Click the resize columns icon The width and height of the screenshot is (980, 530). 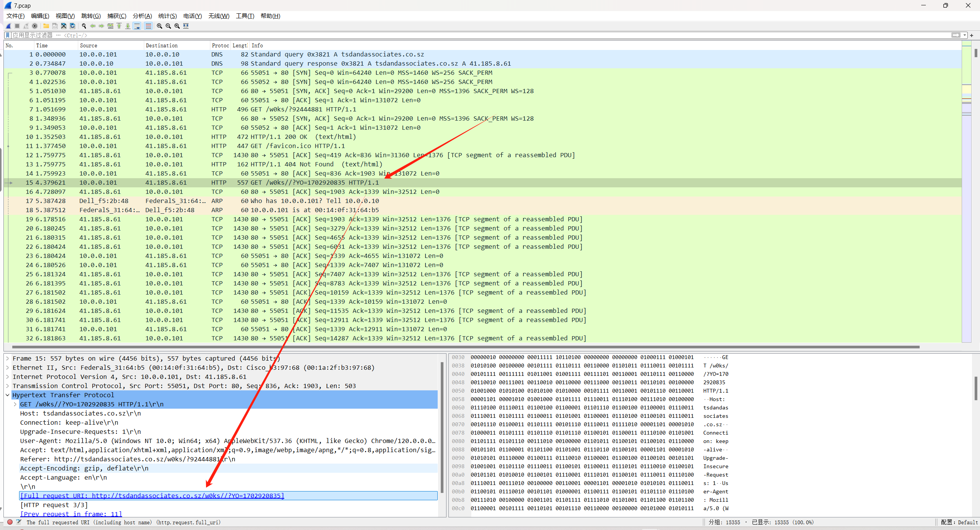(186, 26)
